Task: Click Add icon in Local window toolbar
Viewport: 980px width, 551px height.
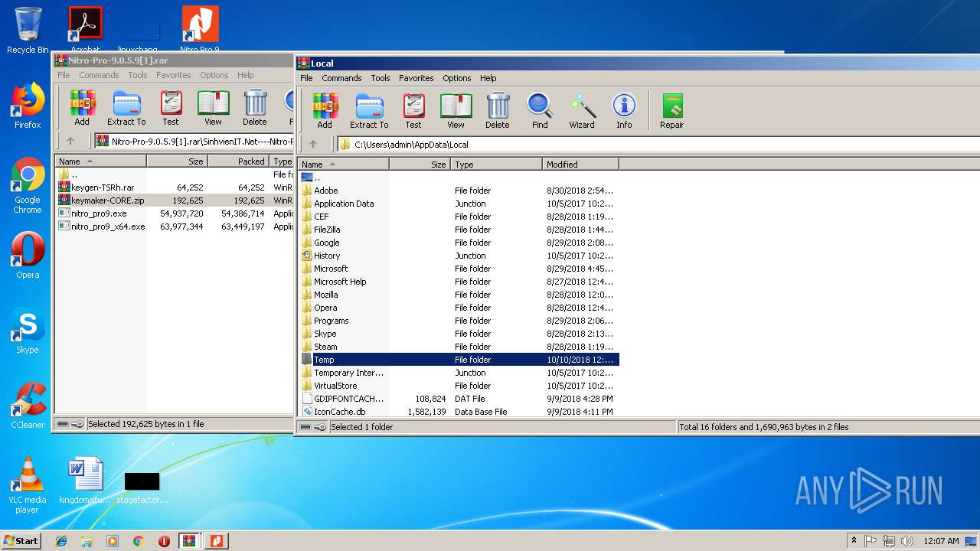Action: pyautogui.click(x=325, y=110)
